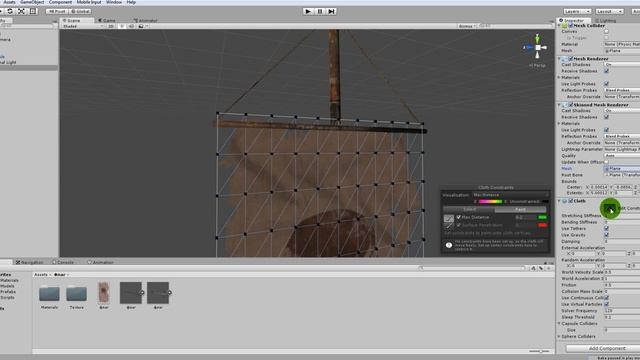The width and height of the screenshot is (640, 360).
Task: Click the Cloth component icon
Action: [565, 201]
